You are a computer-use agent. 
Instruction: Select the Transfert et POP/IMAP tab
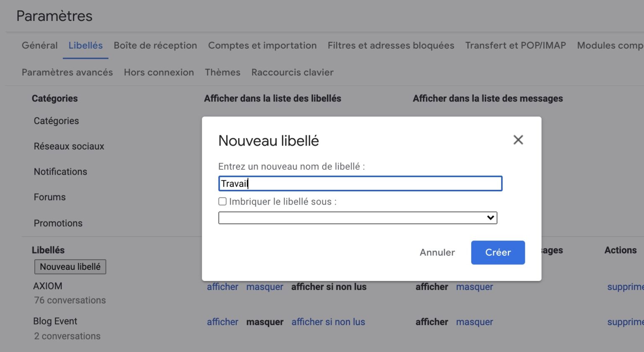click(515, 45)
